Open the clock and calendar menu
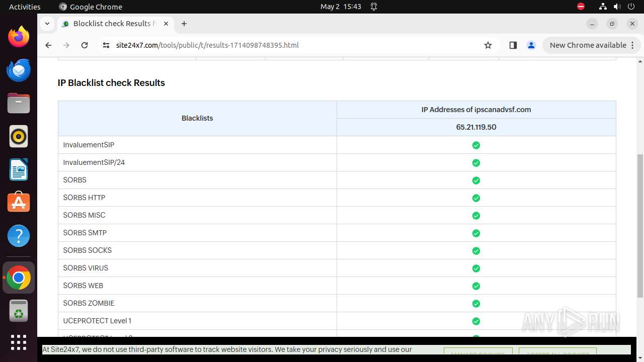Screen dimensions: 644x362 click(341, 7)
